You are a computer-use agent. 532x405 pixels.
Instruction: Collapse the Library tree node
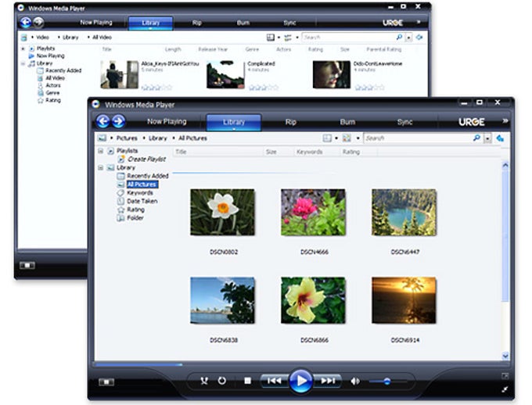click(100, 167)
